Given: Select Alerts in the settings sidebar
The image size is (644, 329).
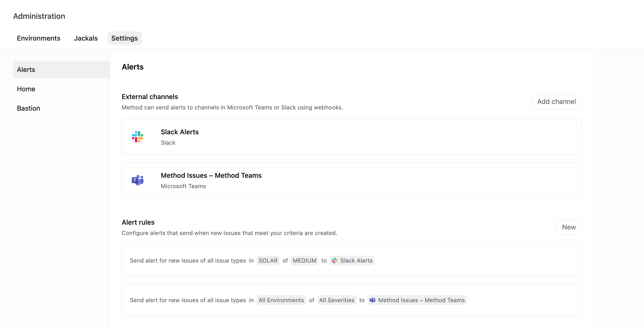Looking at the screenshot, I should click(61, 70).
